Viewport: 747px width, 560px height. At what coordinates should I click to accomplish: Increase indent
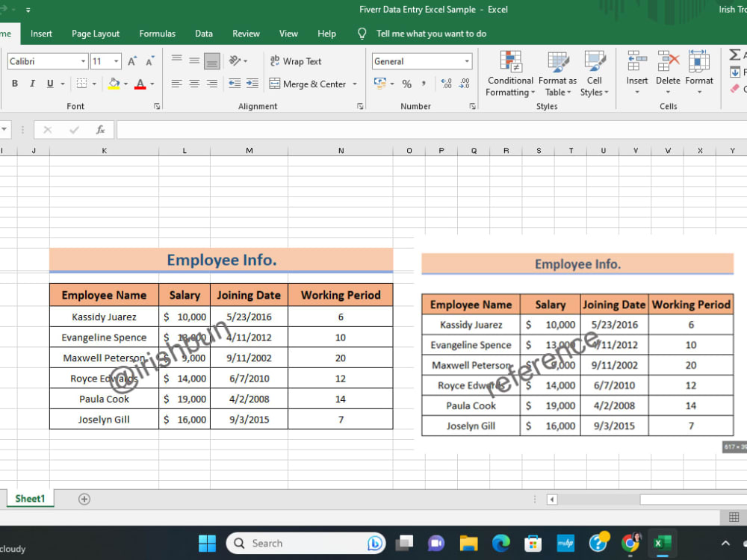click(x=252, y=84)
